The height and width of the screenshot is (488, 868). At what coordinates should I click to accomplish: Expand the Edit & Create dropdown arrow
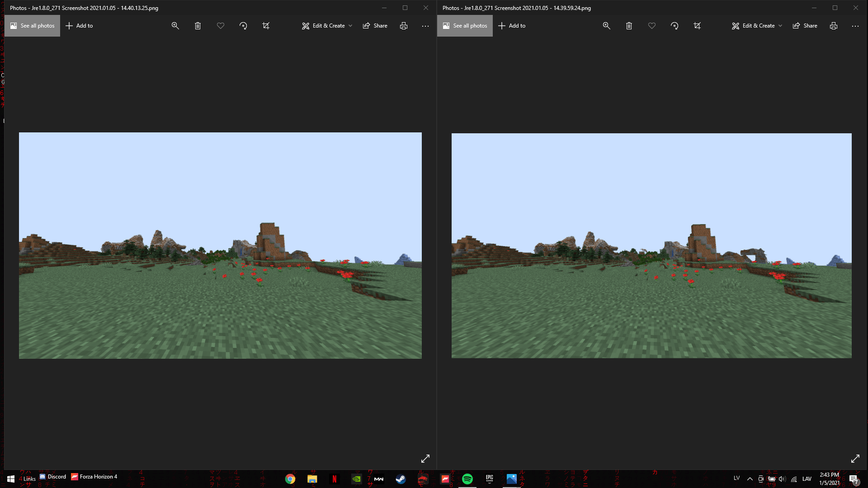(x=351, y=26)
